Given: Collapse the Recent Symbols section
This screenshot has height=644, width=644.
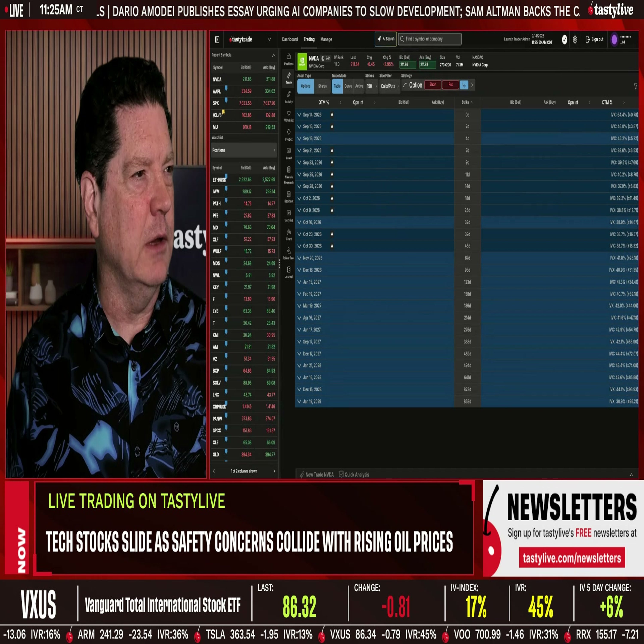Looking at the screenshot, I should coord(273,55).
